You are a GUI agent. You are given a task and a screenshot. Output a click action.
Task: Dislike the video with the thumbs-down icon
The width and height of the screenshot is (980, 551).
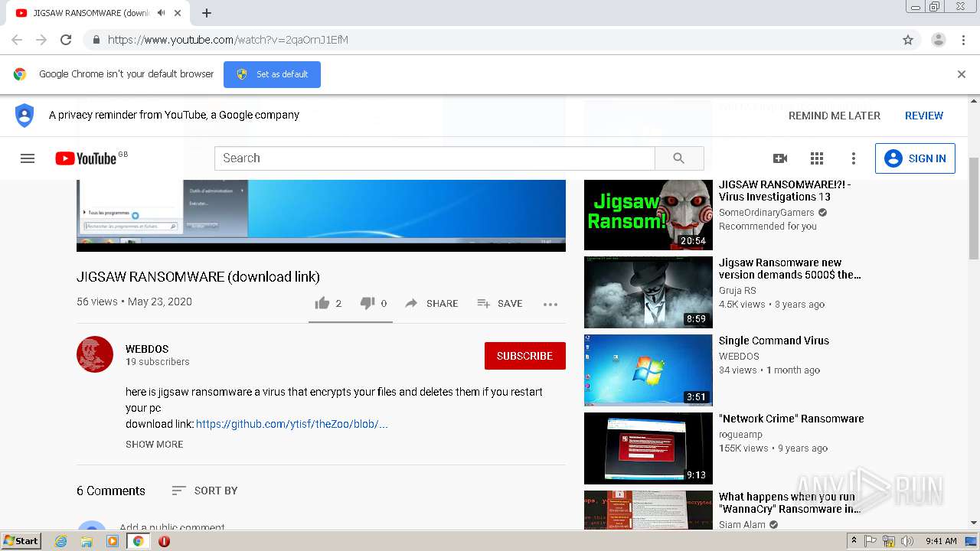click(367, 304)
